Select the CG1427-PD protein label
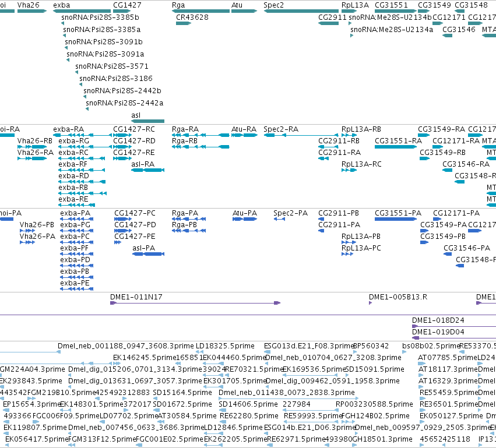The height and width of the screenshot is (448, 496). coord(135,225)
